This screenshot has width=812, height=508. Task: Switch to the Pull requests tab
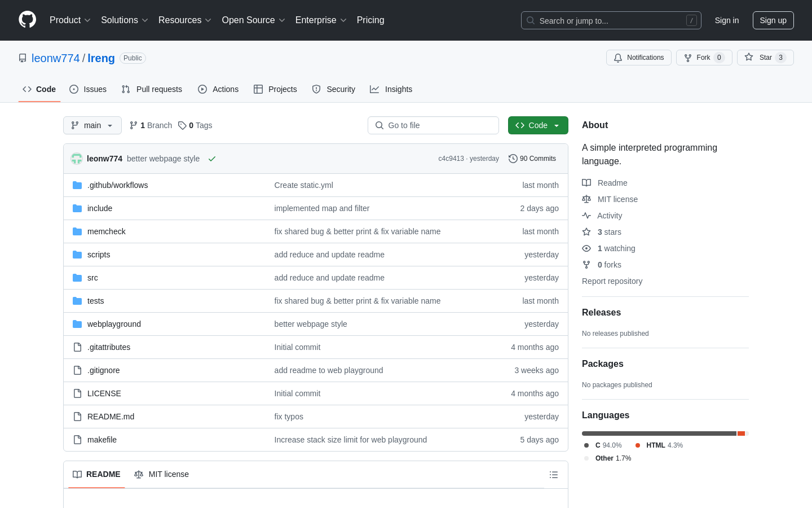pyautogui.click(x=152, y=89)
